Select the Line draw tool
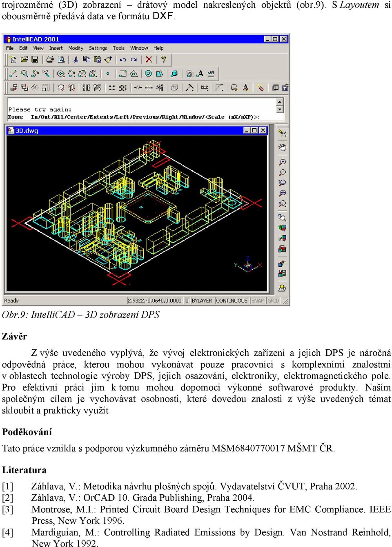 (x=13, y=74)
